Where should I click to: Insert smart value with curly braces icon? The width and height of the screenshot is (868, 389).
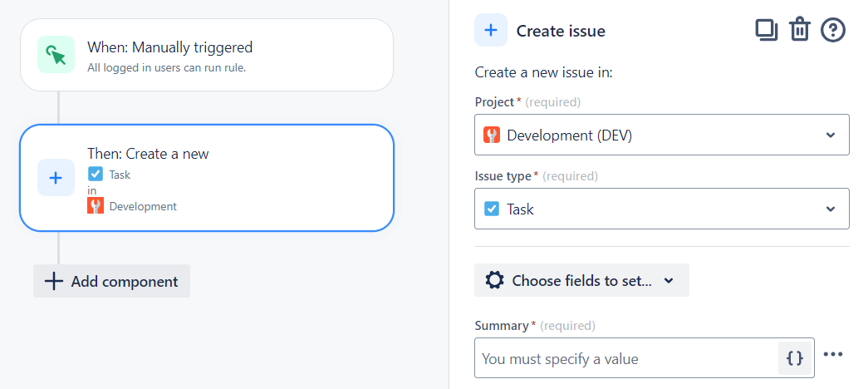(x=795, y=358)
